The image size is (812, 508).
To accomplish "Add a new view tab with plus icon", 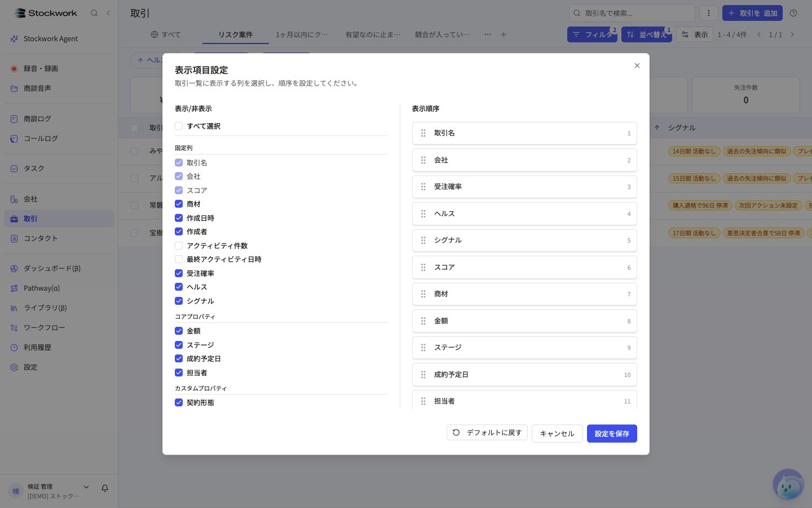I will click(504, 34).
